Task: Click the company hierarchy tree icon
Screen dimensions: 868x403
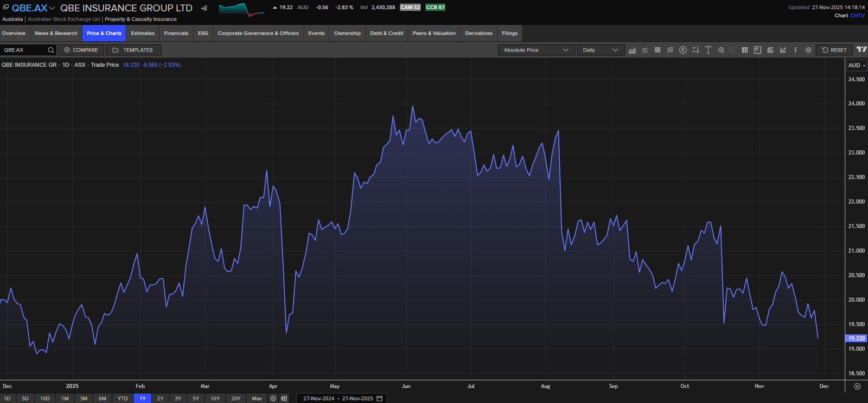Action: pos(204,8)
